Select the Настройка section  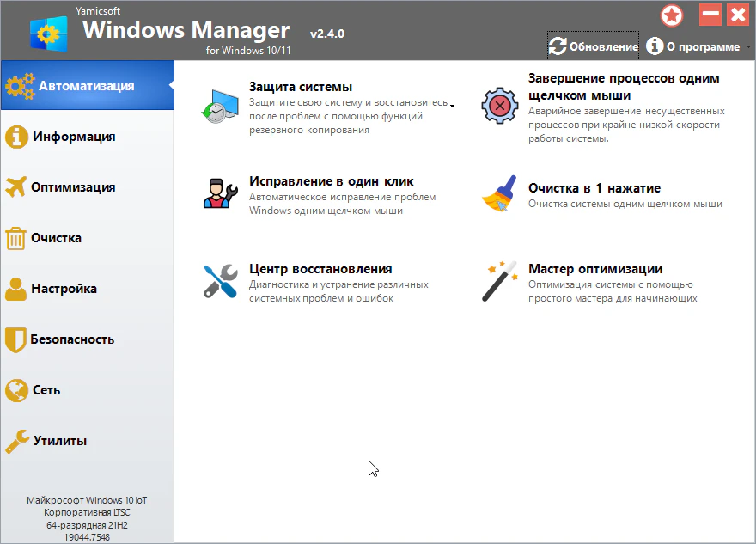[x=88, y=289]
